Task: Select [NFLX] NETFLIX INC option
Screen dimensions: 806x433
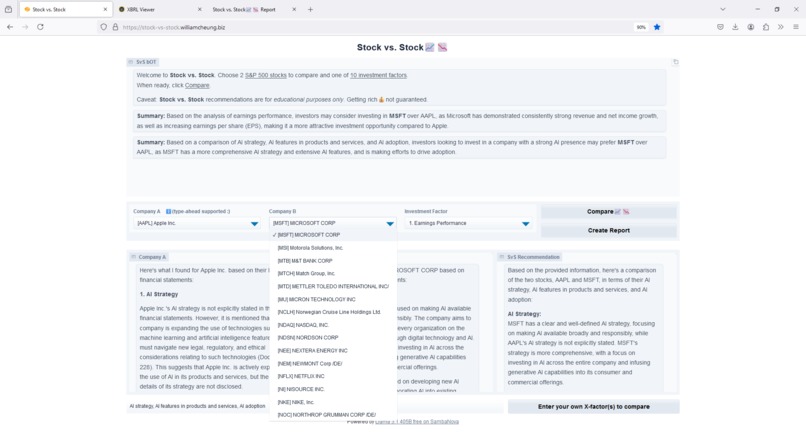Action: 333,376
